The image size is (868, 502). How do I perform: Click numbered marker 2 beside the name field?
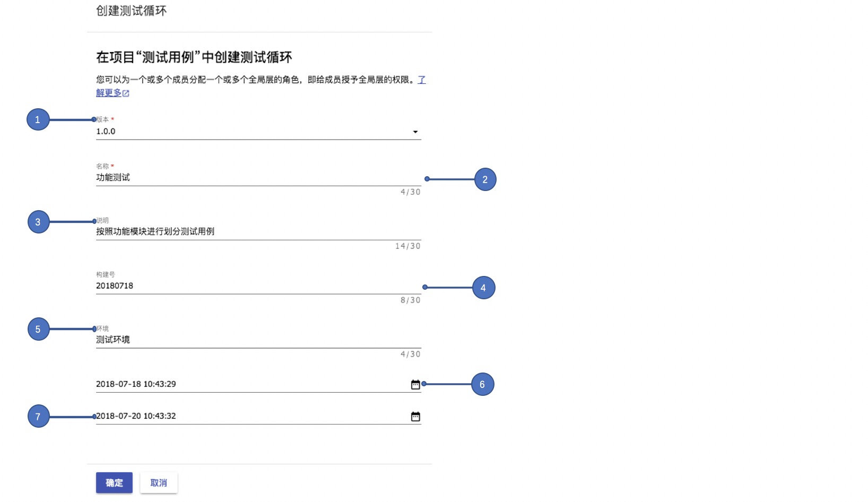485,179
